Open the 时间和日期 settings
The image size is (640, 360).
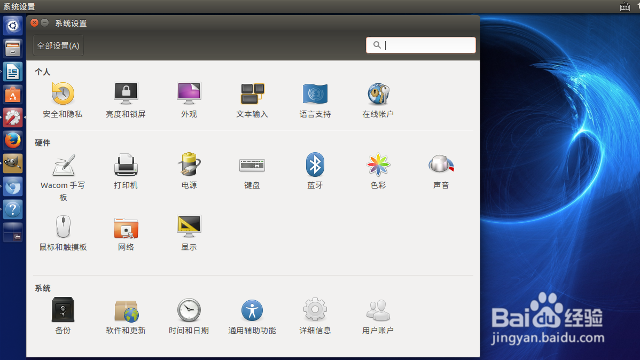pos(189,316)
